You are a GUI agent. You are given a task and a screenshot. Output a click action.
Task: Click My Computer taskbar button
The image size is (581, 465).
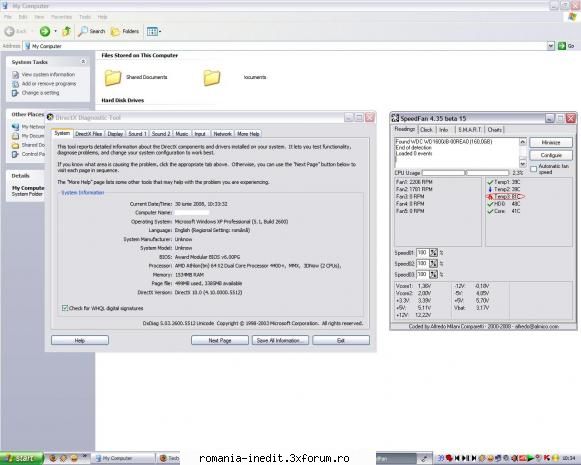point(123,458)
